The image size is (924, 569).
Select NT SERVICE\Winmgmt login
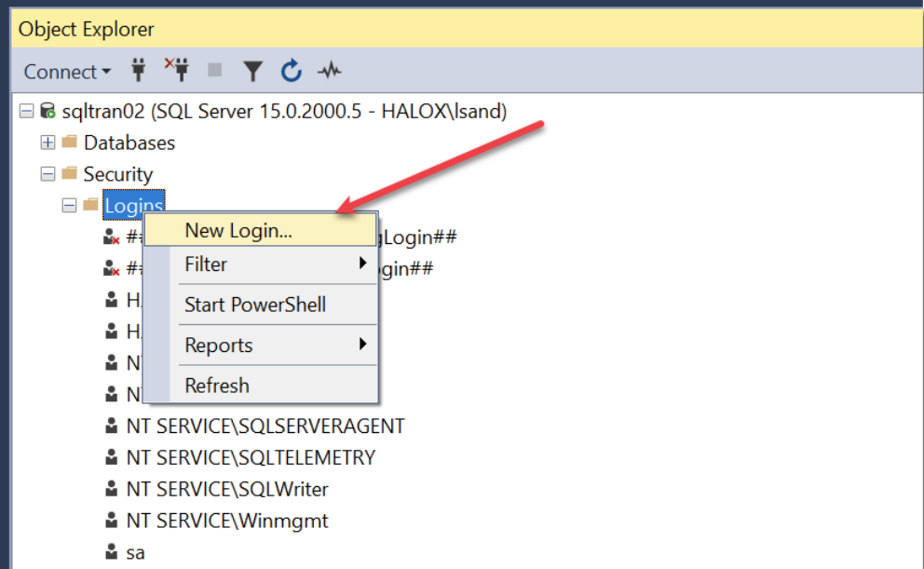point(227,522)
